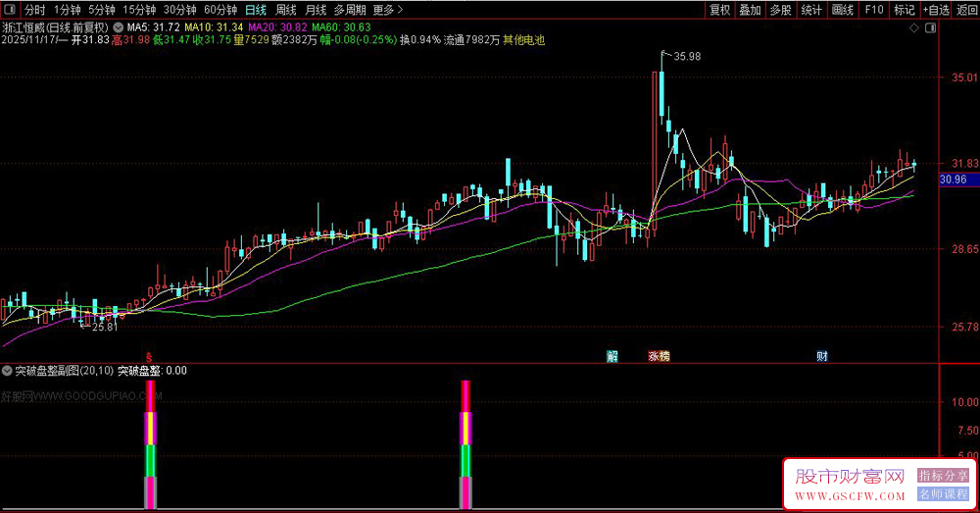
Task: Click the 标记 mark button
Action: [x=905, y=10]
